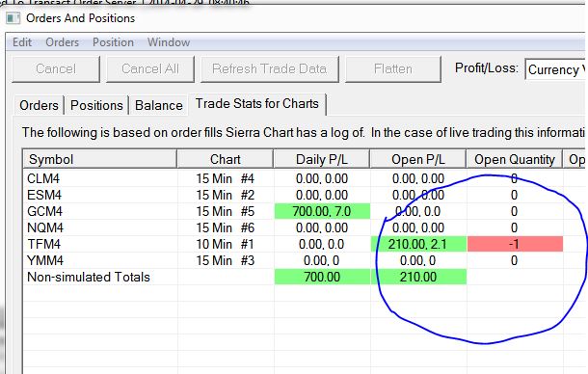Screen dimensions: 588x374
Task: Select the TFM4 row
Action: click(x=293, y=244)
